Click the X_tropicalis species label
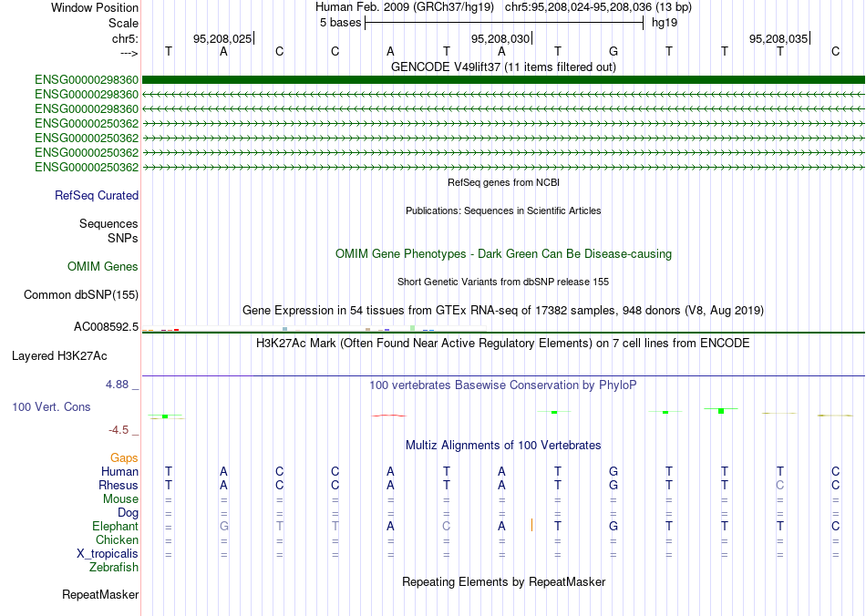 (108, 554)
